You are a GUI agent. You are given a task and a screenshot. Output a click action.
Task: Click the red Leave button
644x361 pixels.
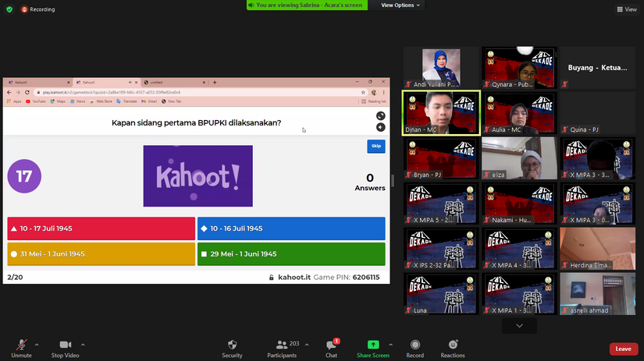[x=624, y=349]
